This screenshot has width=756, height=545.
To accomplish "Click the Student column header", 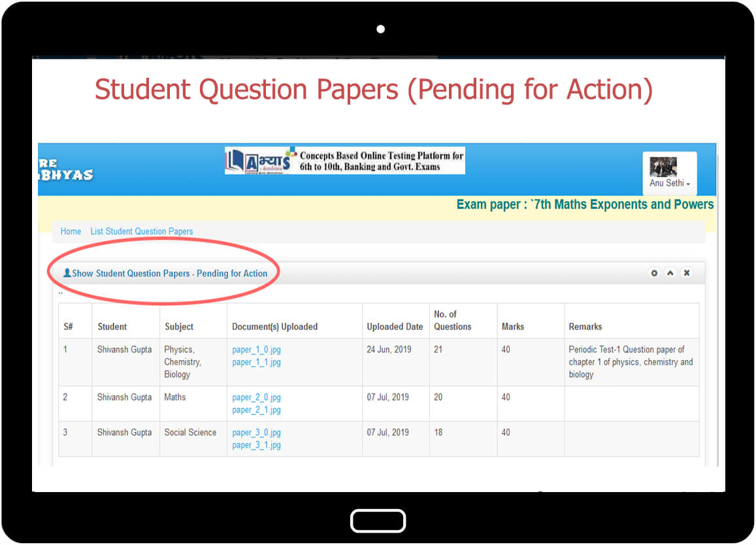I will point(112,327).
